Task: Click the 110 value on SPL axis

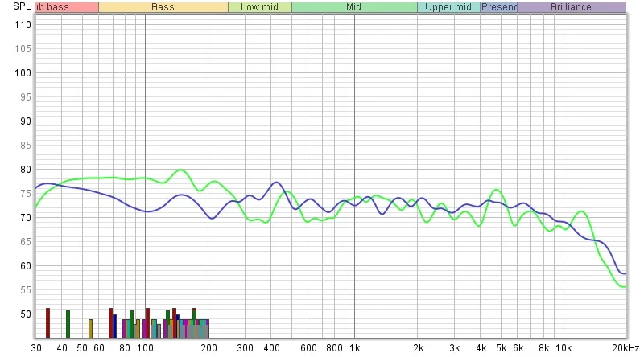Action: [x=23, y=25]
